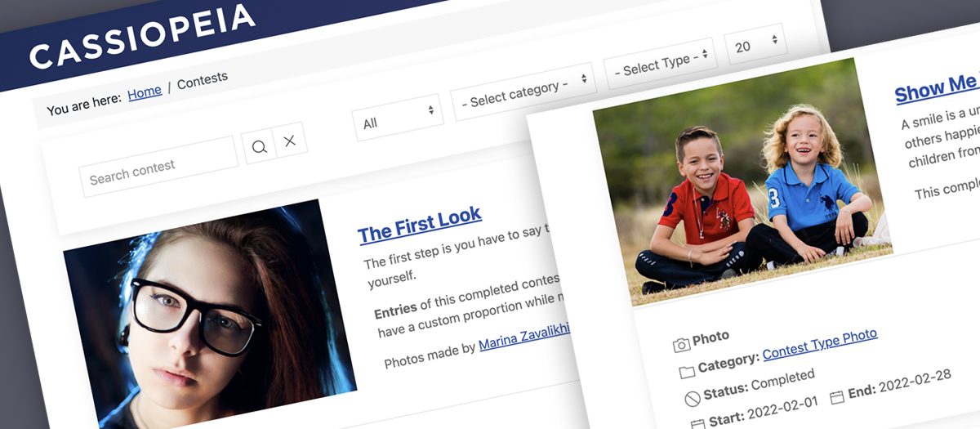980x429 pixels.
Task: Open the 20 items-per-page dropdown
Action: pyautogui.click(x=755, y=44)
